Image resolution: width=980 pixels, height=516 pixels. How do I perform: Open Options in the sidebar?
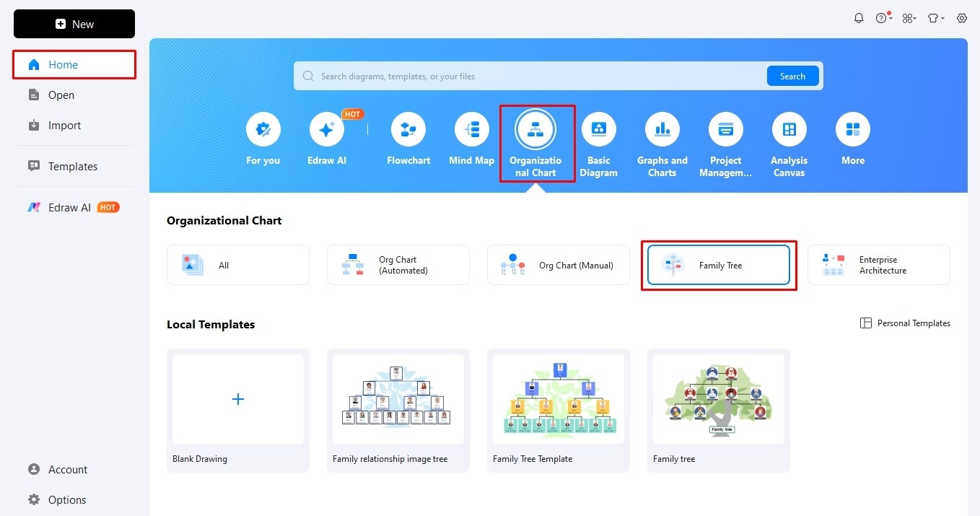(x=74, y=499)
